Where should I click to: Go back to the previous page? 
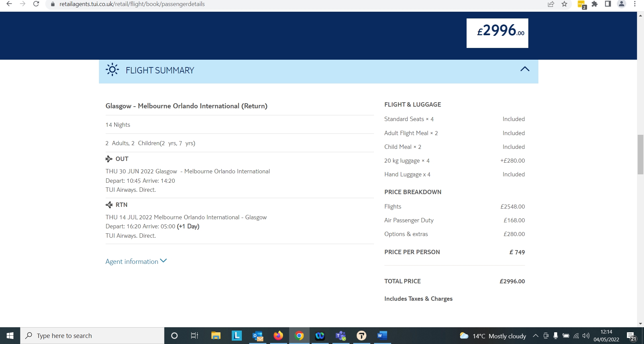pos(9,4)
